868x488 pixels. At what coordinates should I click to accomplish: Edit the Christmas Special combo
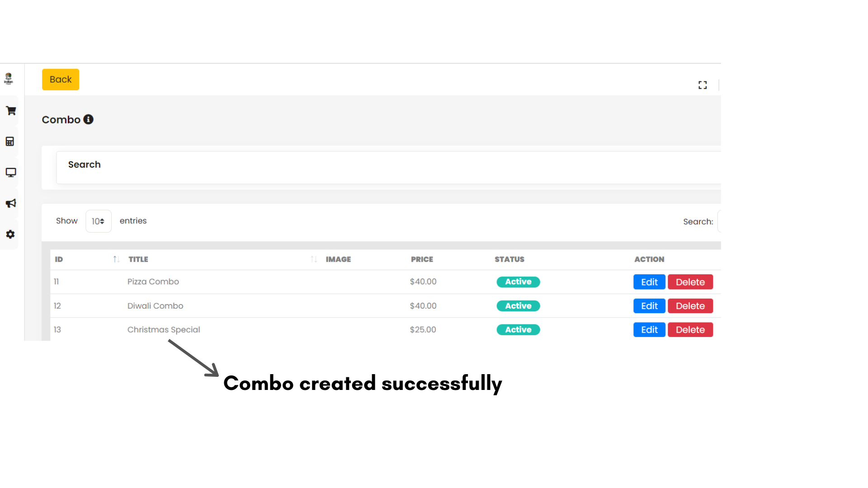tap(649, 330)
